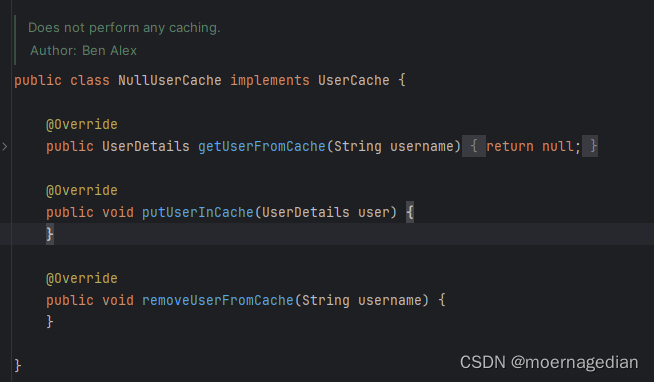Click the @Override annotation above putUserInCache

82,190
